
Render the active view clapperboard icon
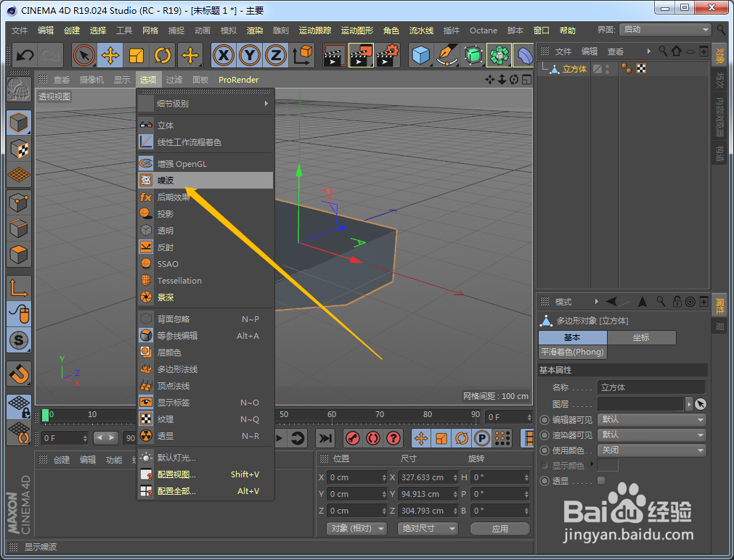coord(335,56)
